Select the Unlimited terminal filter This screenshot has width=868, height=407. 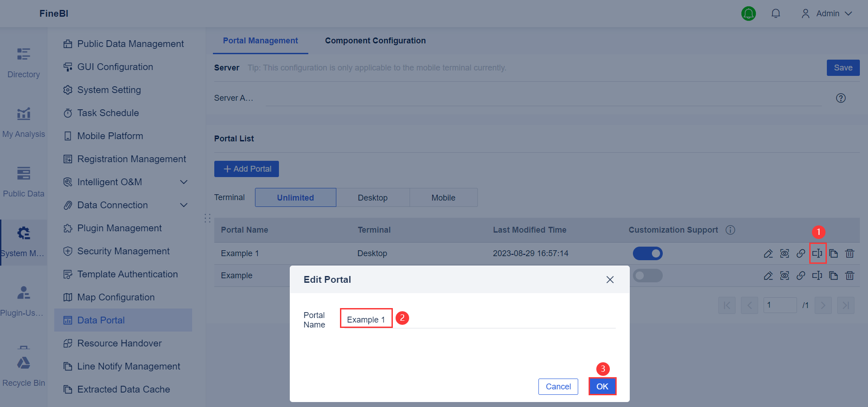click(x=296, y=197)
